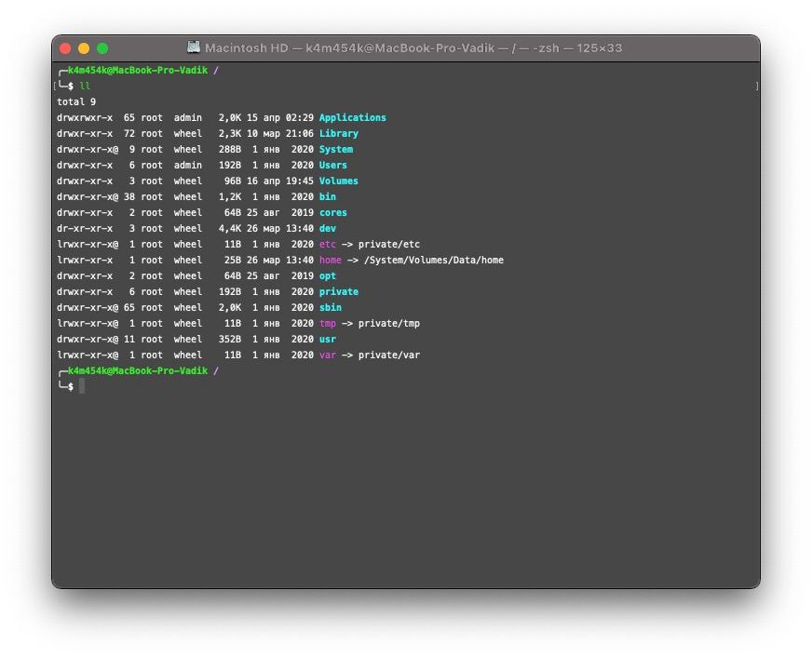Click group 'admin' on the Users row
812x657 pixels.
(x=188, y=165)
